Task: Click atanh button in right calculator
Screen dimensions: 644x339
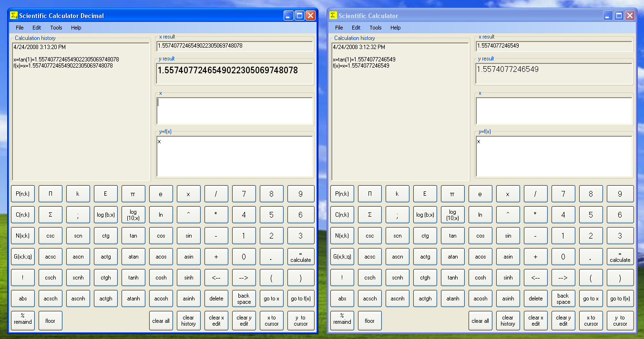Action: (453, 299)
